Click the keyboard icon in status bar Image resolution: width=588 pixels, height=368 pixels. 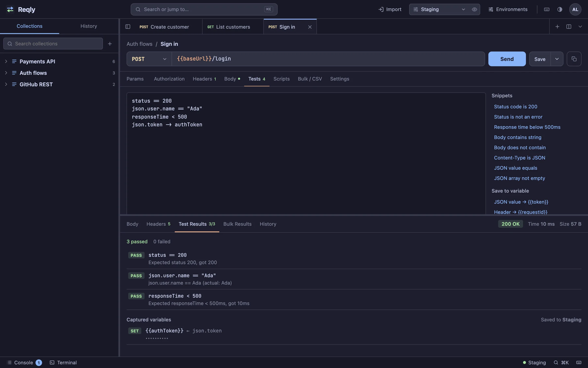(x=579, y=362)
